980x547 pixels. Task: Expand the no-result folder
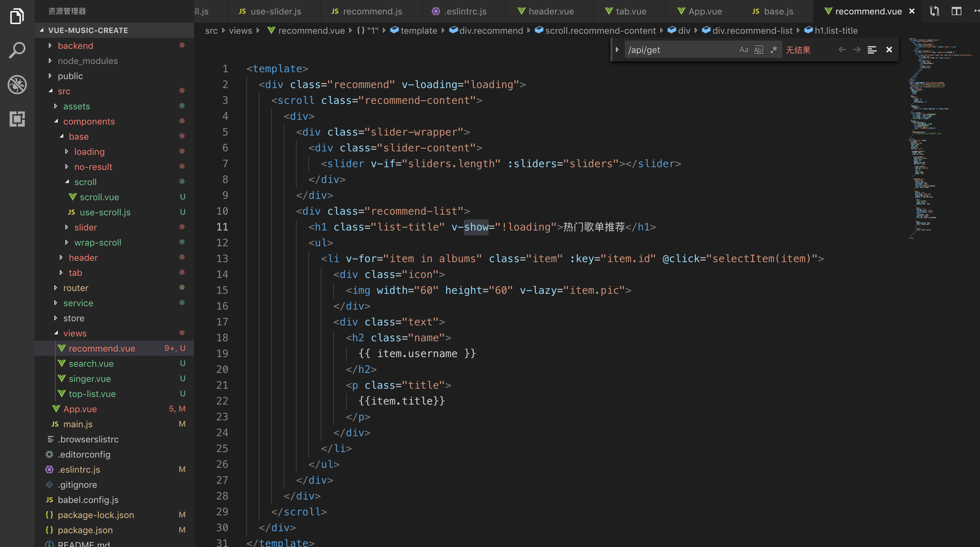tap(114, 167)
